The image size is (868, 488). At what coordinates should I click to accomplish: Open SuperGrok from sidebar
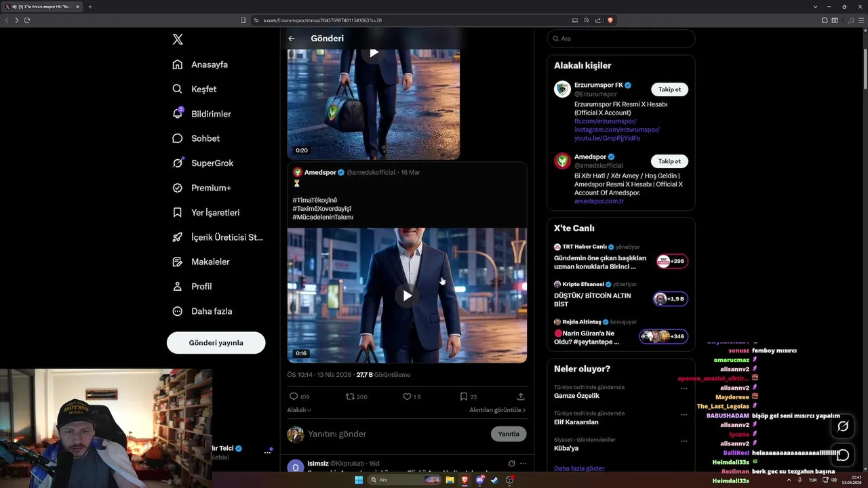pos(203,163)
